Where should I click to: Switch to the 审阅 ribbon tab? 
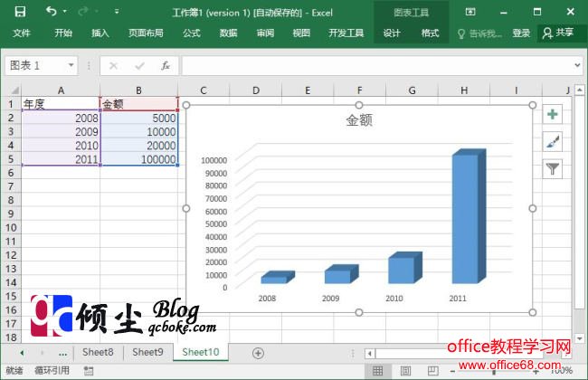pos(265,33)
